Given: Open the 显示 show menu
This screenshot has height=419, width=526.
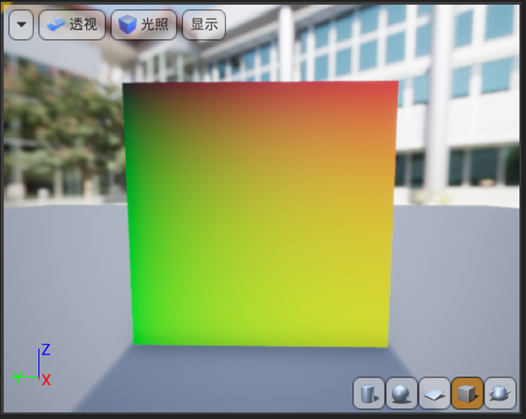Looking at the screenshot, I should 204,24.
